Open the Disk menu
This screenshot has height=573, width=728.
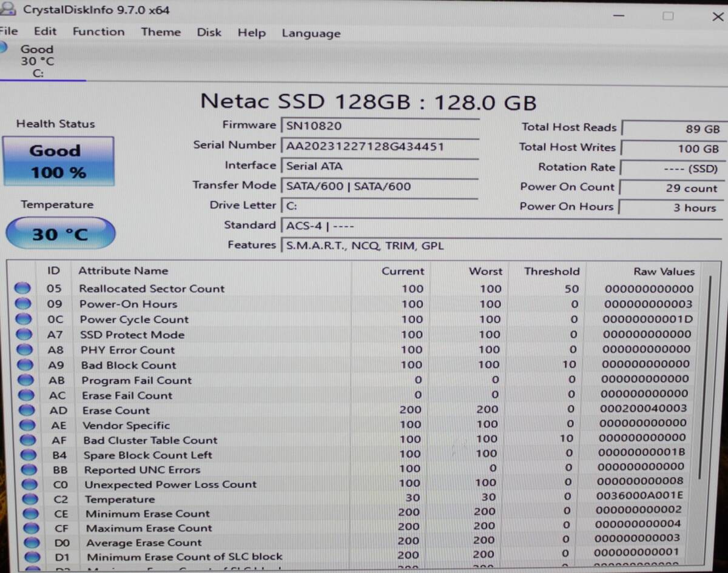209,32
